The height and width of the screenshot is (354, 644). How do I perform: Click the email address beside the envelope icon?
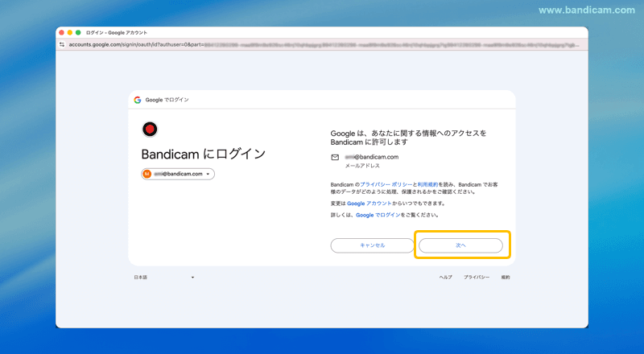click(x=372, y=157)
